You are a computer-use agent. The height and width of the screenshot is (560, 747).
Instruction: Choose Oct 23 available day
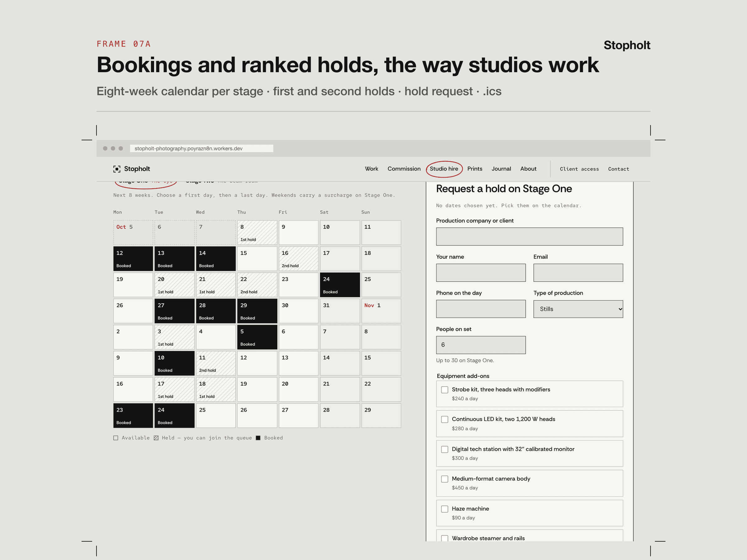point(298,285)
